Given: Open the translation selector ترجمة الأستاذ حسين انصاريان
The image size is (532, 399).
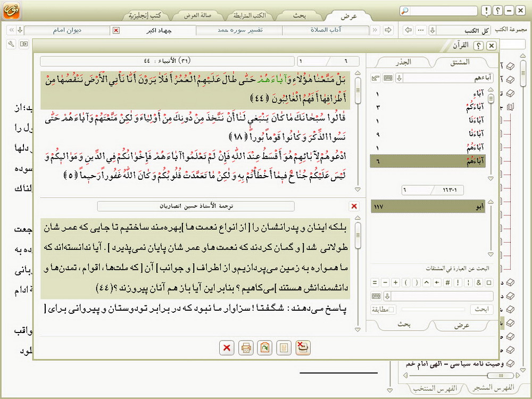Looking at the screenshot, I should (196, 206).
